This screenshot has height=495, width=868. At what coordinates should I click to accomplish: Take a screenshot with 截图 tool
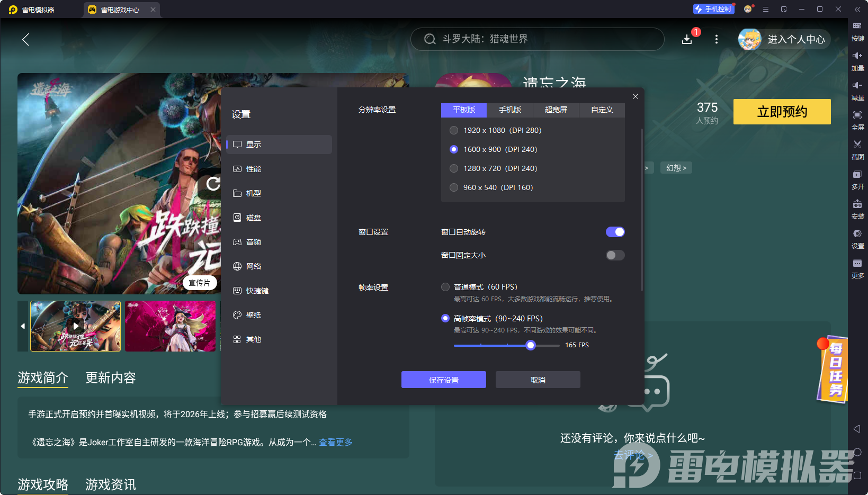[x=857, y=150]
